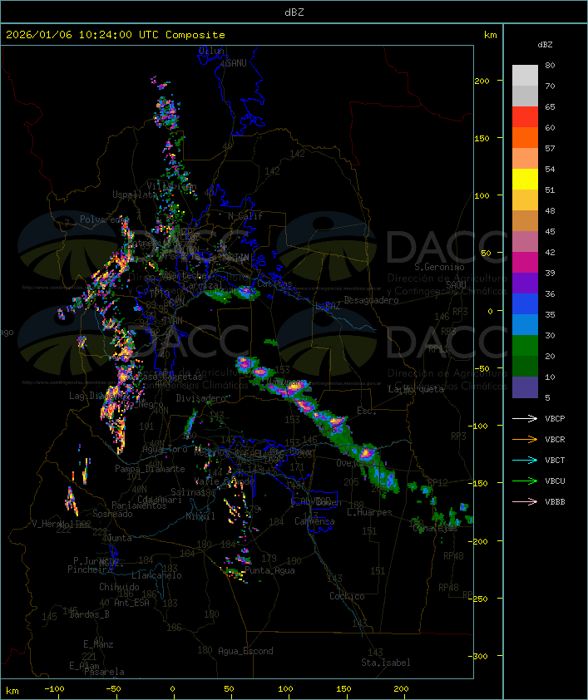Select the green 20 dBZ color swatch
Viewport: 588px width, 700px height.
click(x=525, y=345)
